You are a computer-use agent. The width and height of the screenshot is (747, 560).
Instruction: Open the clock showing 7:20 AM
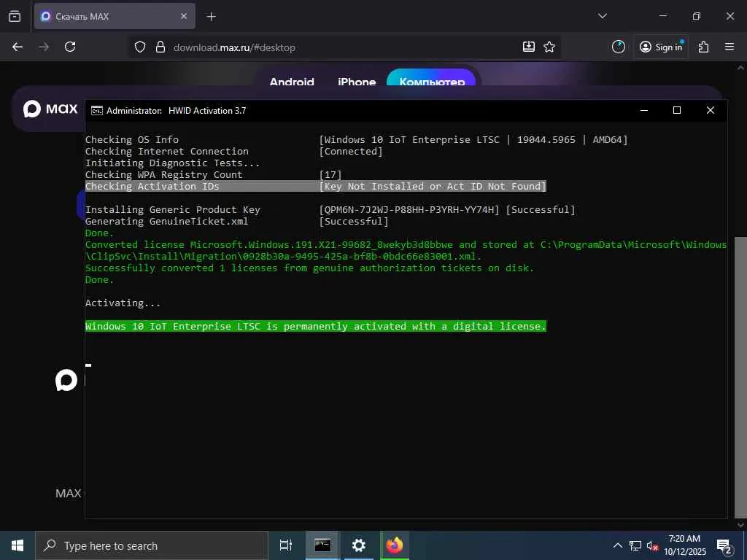pos(684,545)
